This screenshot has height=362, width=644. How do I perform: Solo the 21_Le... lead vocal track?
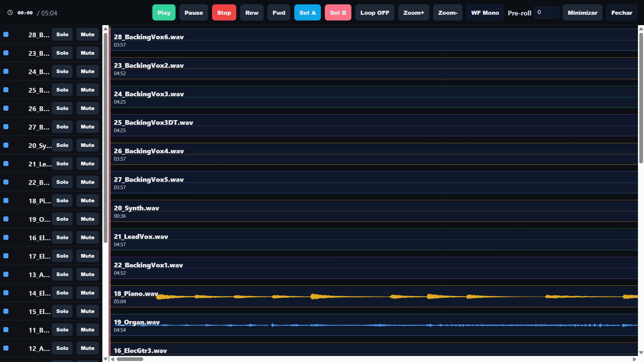[62, 164]
